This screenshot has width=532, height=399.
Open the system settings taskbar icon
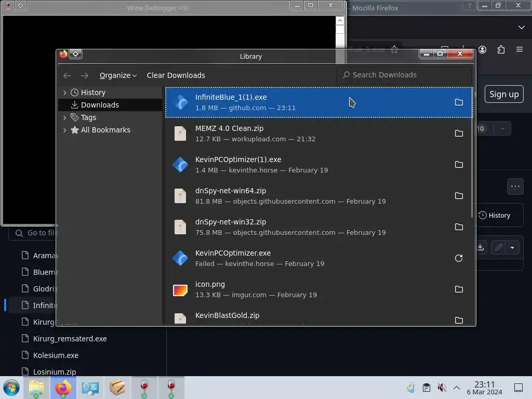(90, 388)
